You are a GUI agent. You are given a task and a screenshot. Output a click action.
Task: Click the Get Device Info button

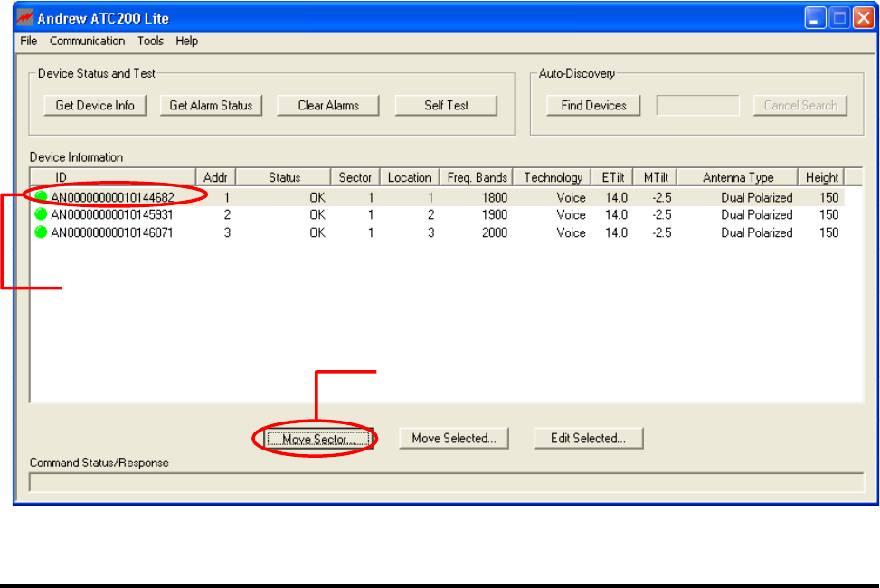click(95, 106)
